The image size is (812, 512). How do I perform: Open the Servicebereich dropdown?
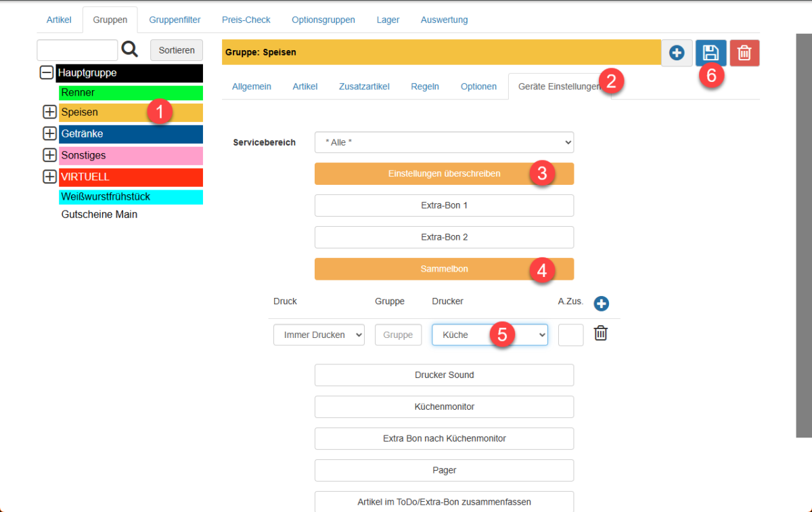[x=444, y=143]
